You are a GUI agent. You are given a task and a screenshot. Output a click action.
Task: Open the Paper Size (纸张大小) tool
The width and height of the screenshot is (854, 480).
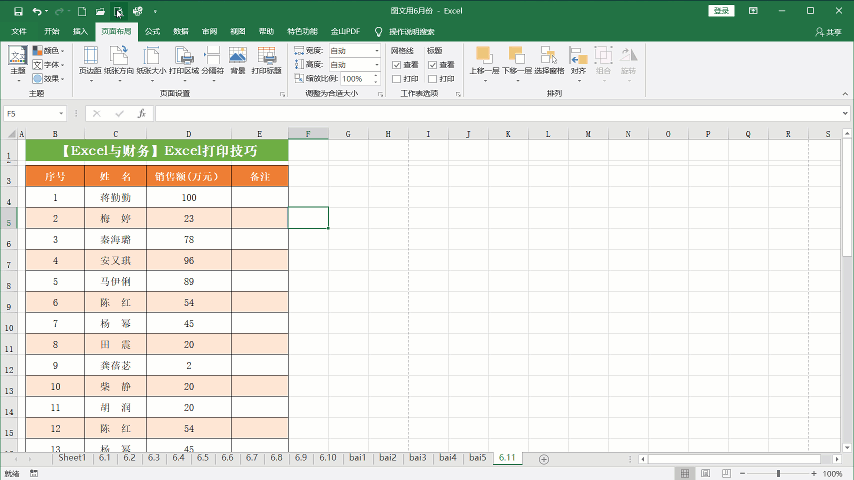pos(151,64)
